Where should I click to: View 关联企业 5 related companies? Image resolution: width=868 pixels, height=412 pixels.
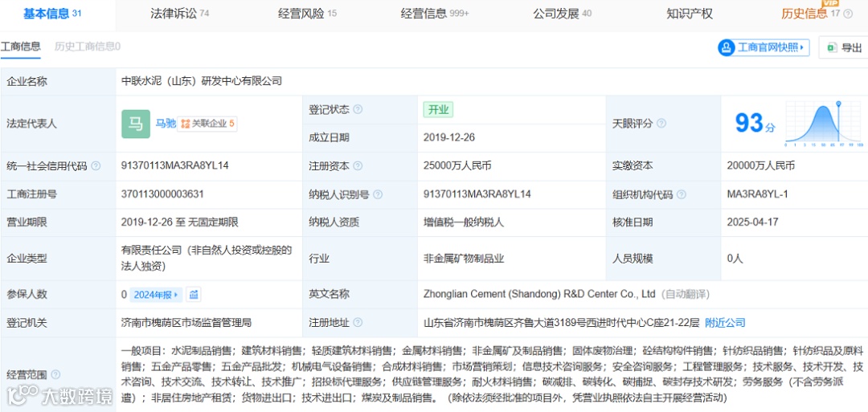(x=207, y=124)
